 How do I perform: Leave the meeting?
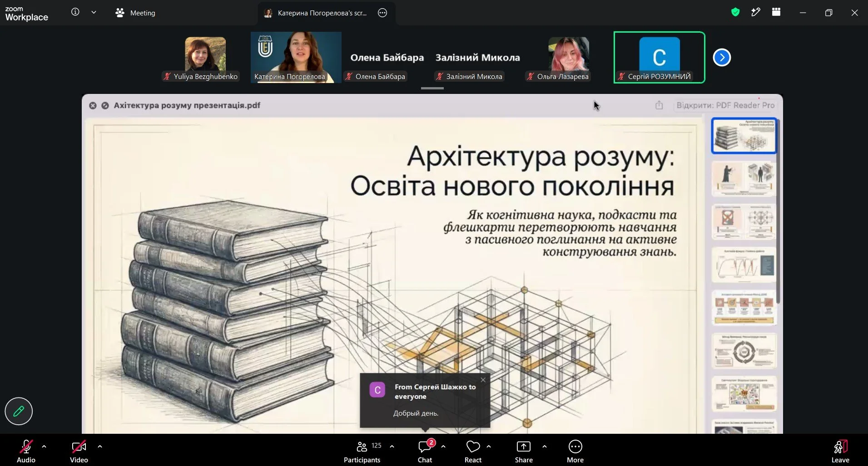click(840, 451)
